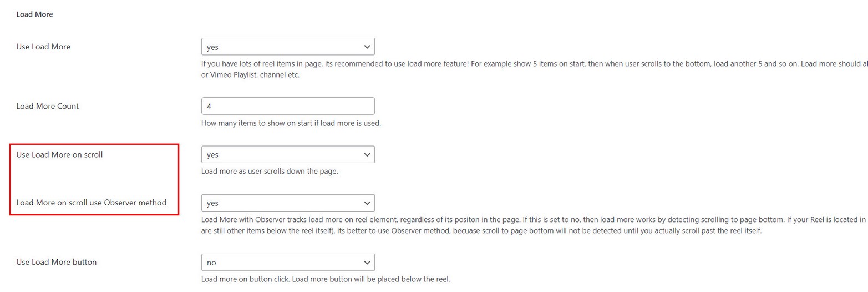Click the Load More section heading
This screenshot has width=868, height=292.
pyautogui.click(x=34, y=15)
